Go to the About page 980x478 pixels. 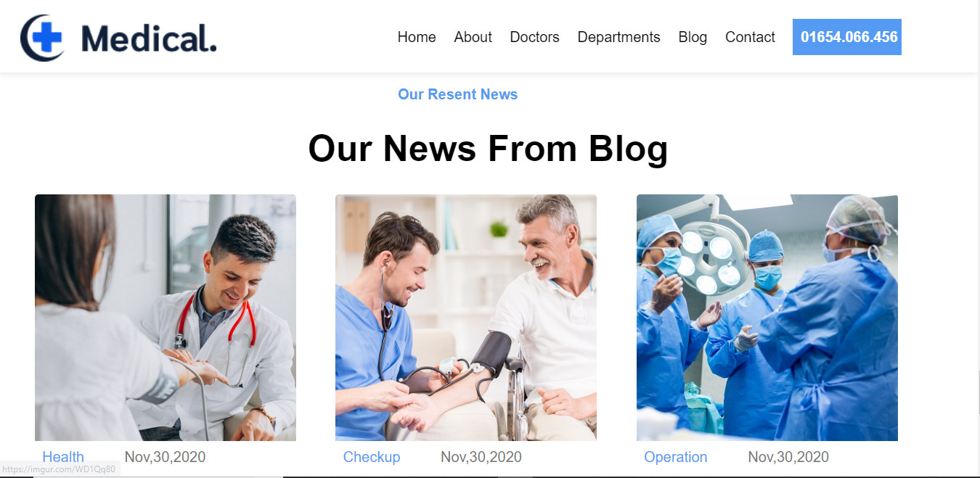click(473, 37)
